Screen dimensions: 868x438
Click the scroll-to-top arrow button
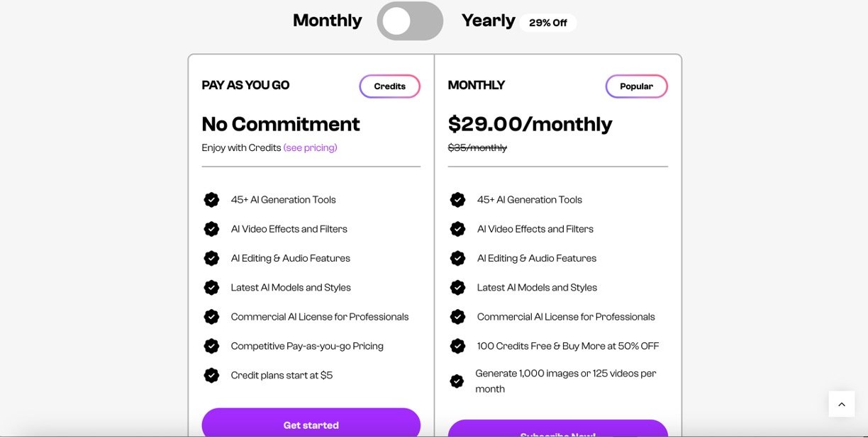tap(842, 404)
